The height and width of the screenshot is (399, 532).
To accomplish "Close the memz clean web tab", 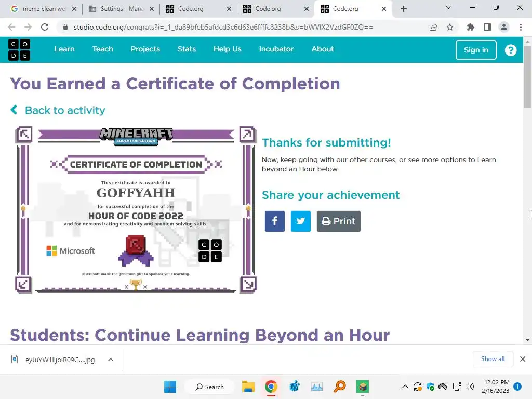I will click(74, 9).
